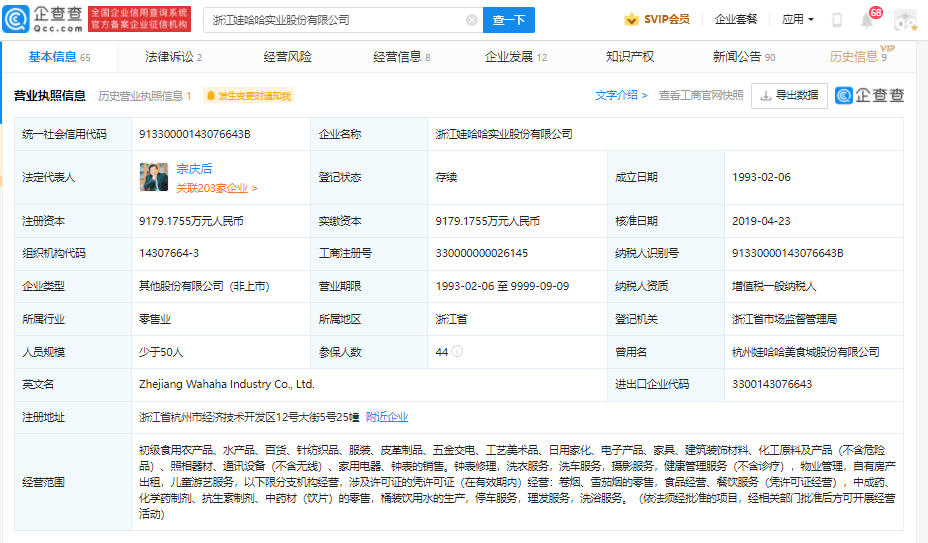
Task: Click registration number 330000000026145
Action: click(482, 253)
